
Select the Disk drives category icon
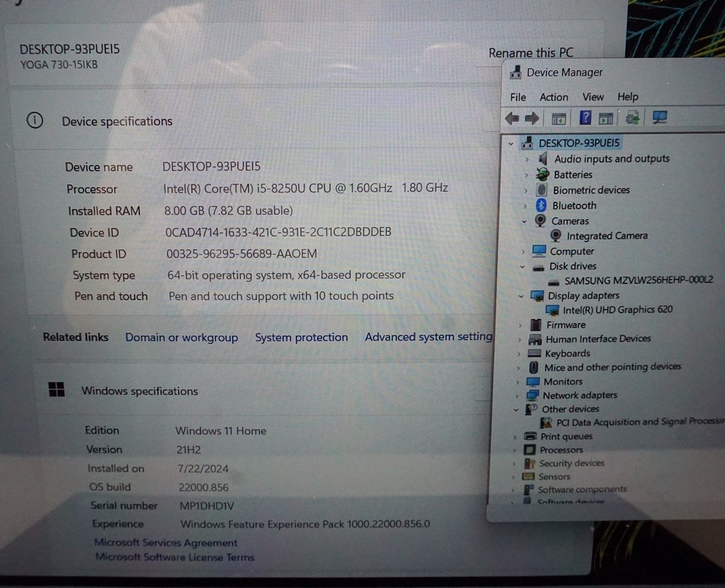pyautogui.click(x=540, y=267)
